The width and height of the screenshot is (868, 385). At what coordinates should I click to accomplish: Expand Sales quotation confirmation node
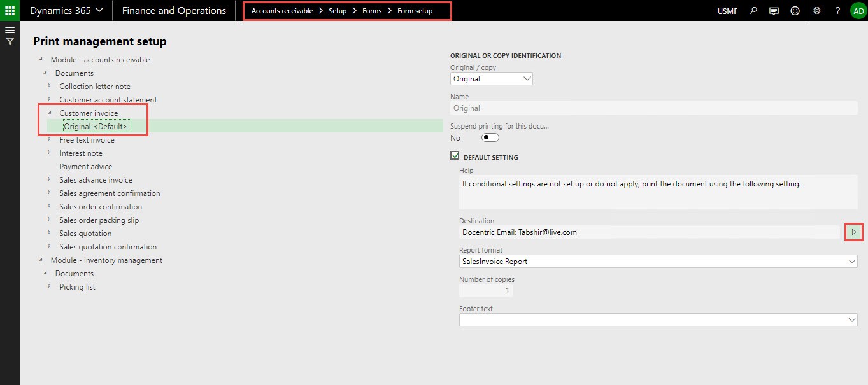pyautogui.click(x=50, y=247)
